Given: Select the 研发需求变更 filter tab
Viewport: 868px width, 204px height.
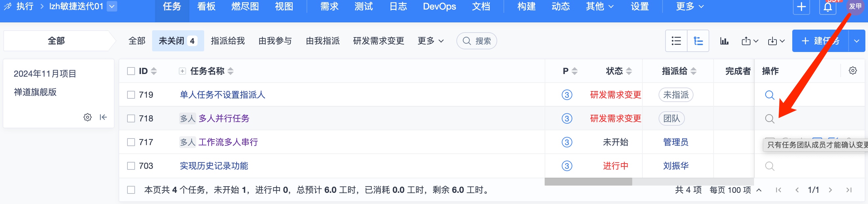Looking at the screenshot, I should point(378,41).
